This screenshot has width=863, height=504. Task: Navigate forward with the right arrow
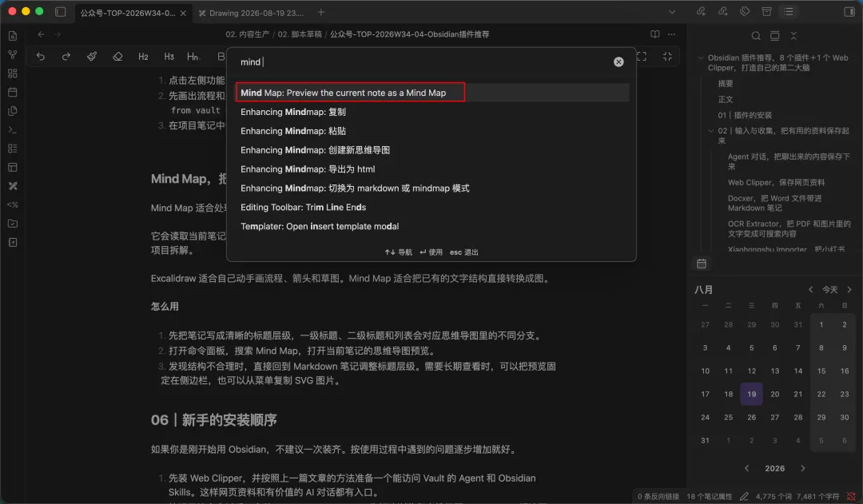pos(58,34)
